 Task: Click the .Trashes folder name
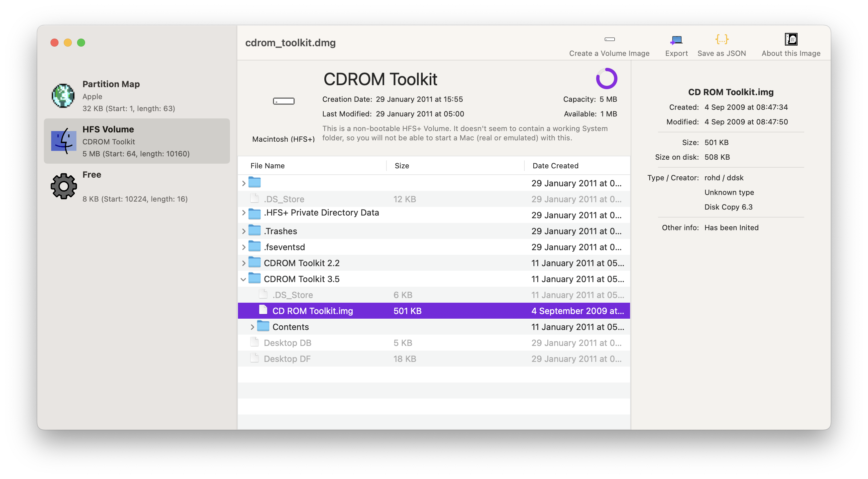pos(280,231)
